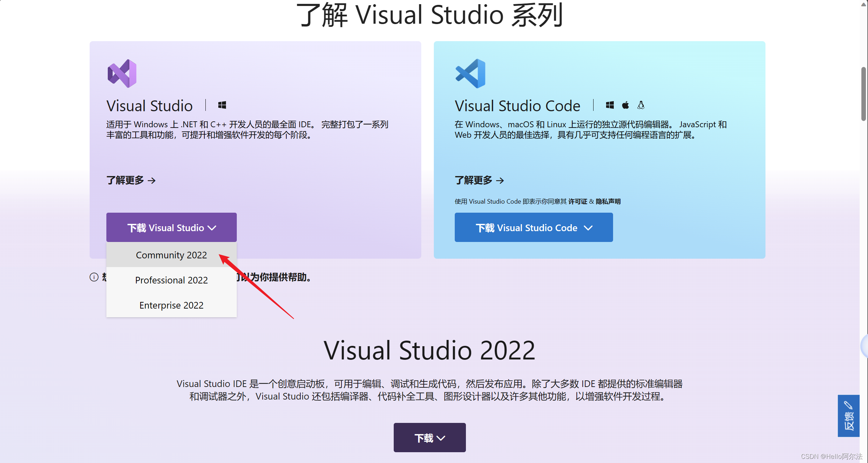868x463 pixels.
Task: Select Enterprise 2022 from the dropdown list
Action: coord(171,305)
